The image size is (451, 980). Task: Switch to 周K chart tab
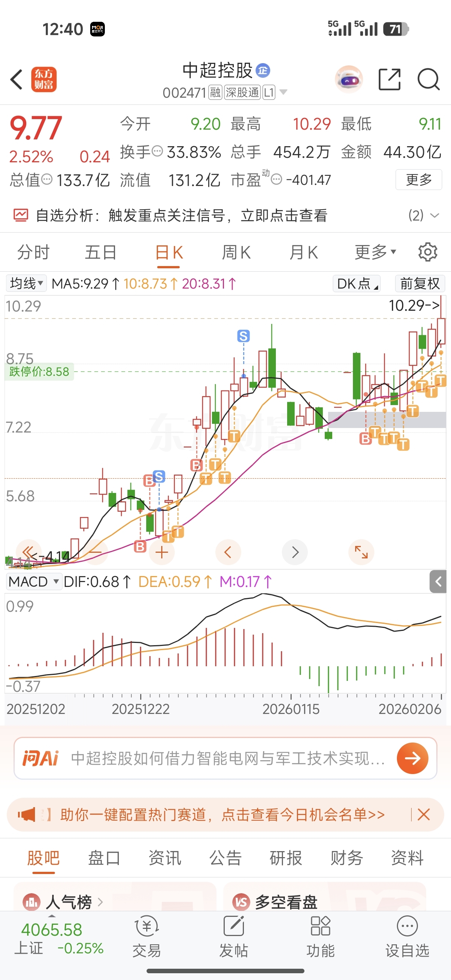click(236, 252)
